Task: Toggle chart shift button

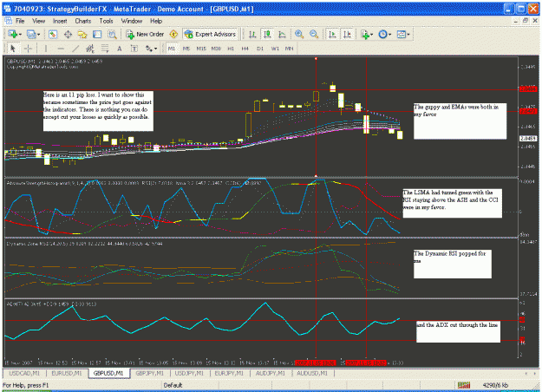Action: pos(347,34)
